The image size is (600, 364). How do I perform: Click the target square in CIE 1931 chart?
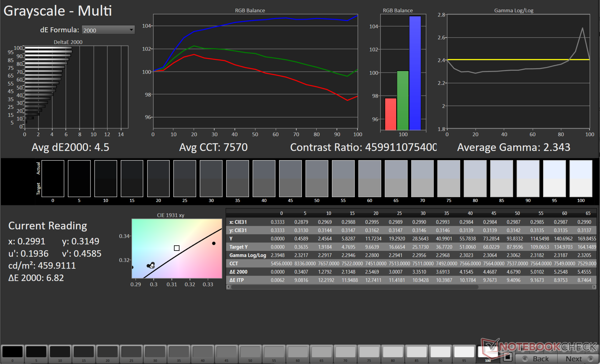177,248
